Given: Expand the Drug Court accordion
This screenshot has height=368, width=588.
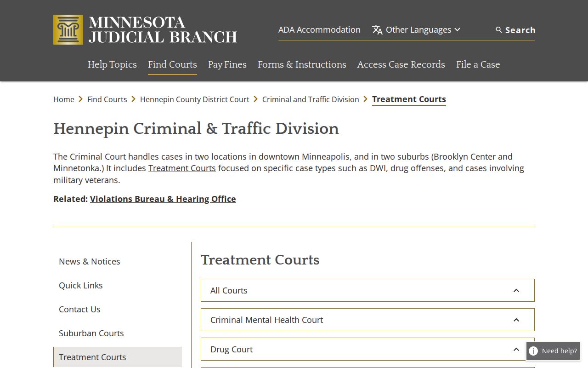Looking at the screenshot, I should (367, 349).
